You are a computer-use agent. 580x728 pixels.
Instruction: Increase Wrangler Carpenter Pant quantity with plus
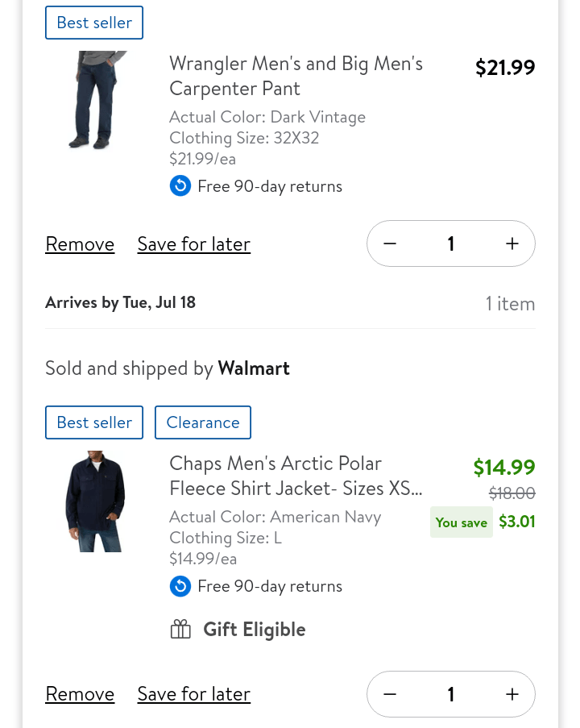click(x=512, y=243)
